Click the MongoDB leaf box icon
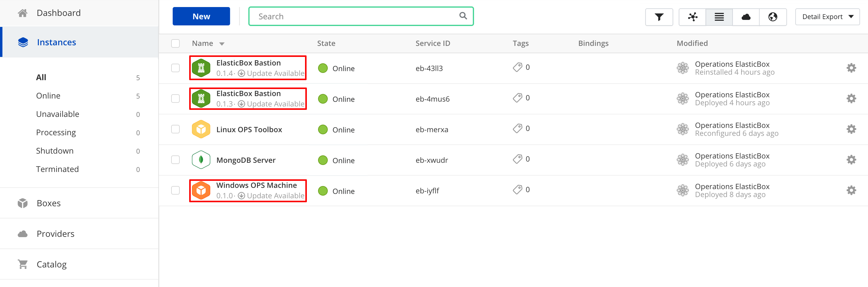Image resolution: width=868 pixels, height=287 pixels. 201,160
